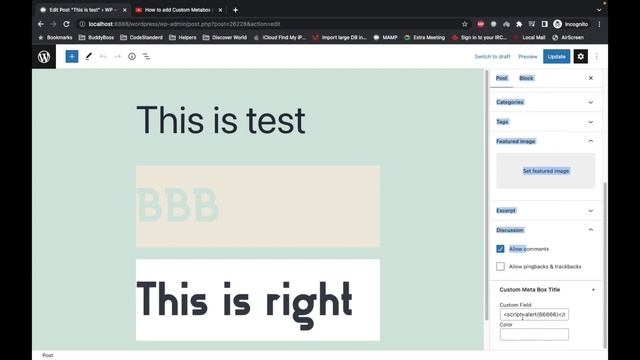640x360 pixels.
Task: Click the browser address bar URL
Action: point(184,24)
